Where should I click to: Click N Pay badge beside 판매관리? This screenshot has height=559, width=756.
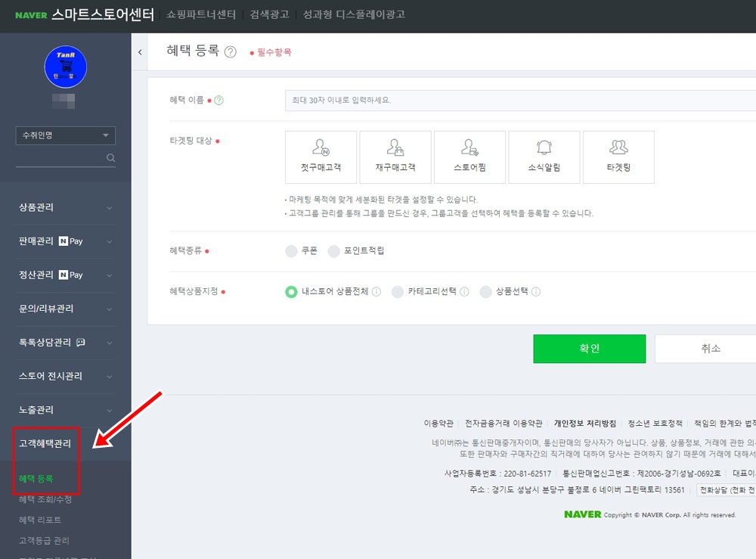pos(71,241)
